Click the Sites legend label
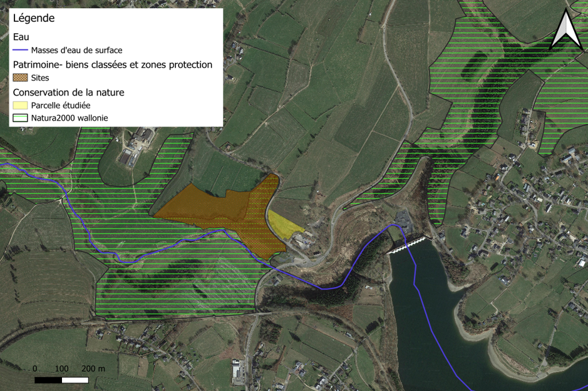The width and height of the screenshot is (588, 391). tap(40, 78)
